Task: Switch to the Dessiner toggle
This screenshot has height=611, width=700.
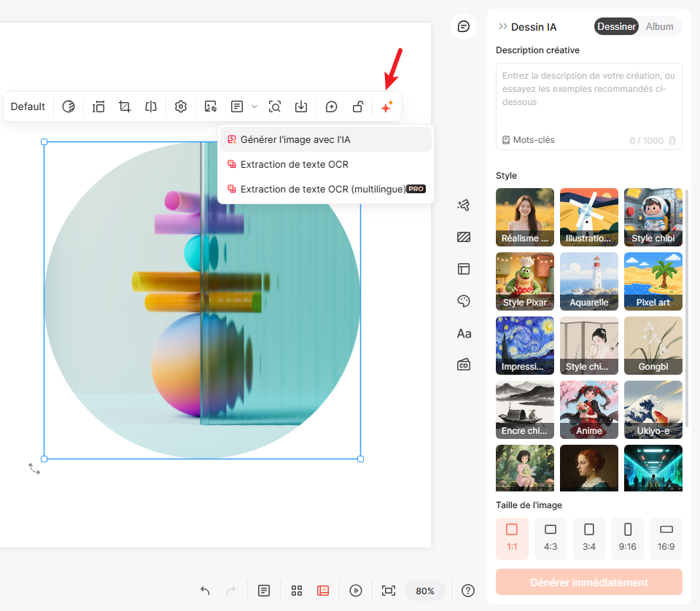Action: coord(617,26)
